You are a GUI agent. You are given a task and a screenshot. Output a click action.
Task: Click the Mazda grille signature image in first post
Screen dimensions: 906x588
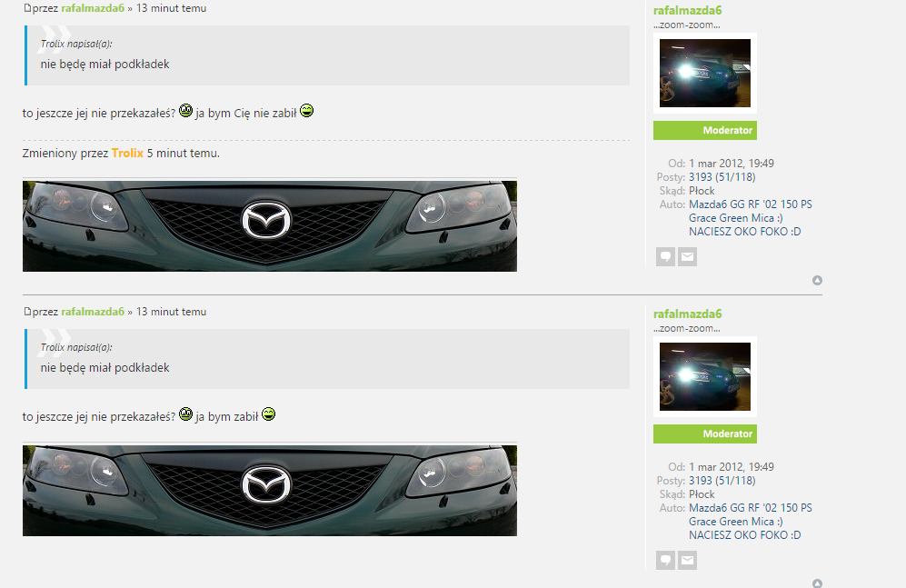pyautogui.click(x=270, y=226)
